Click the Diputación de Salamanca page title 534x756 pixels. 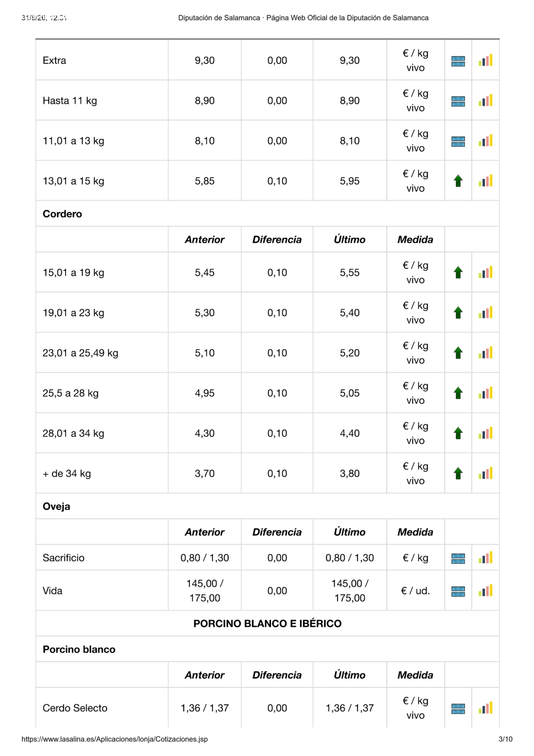303,18
